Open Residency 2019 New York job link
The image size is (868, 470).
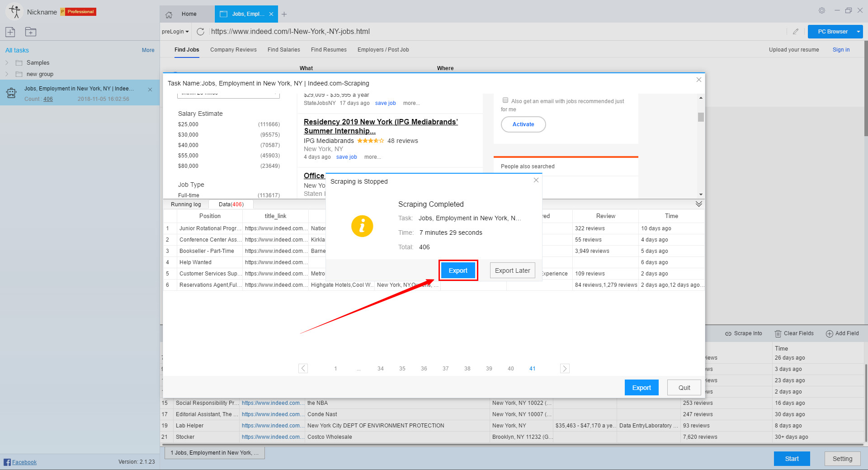coord(381,126)
